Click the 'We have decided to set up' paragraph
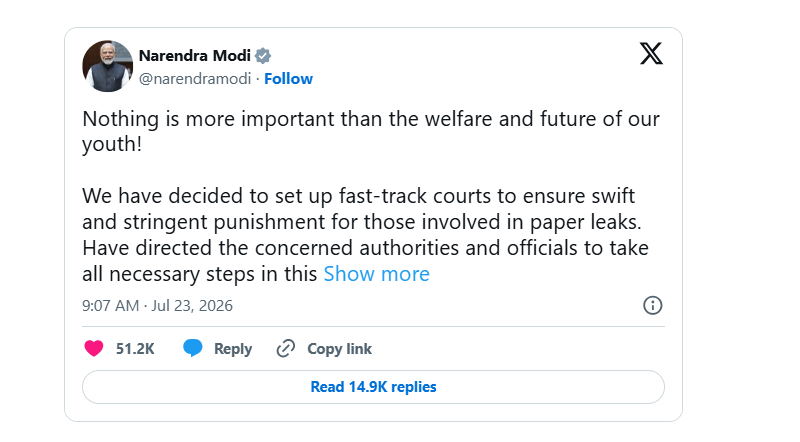 (x=365, y=235)
